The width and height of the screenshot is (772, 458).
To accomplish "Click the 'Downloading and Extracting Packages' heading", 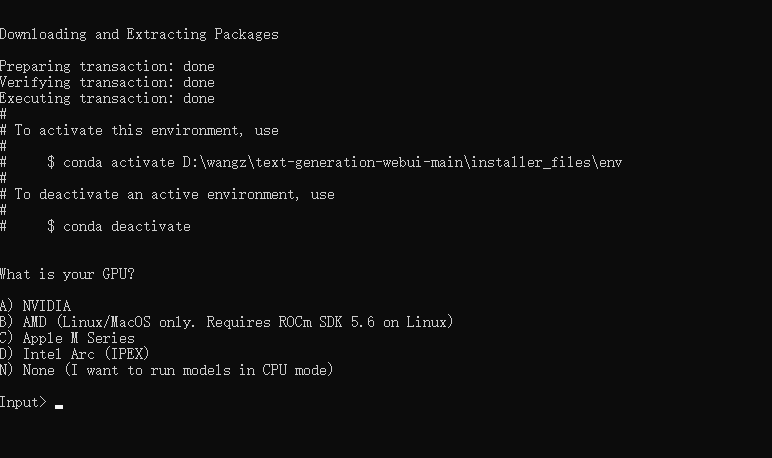I will pos(138,34).
